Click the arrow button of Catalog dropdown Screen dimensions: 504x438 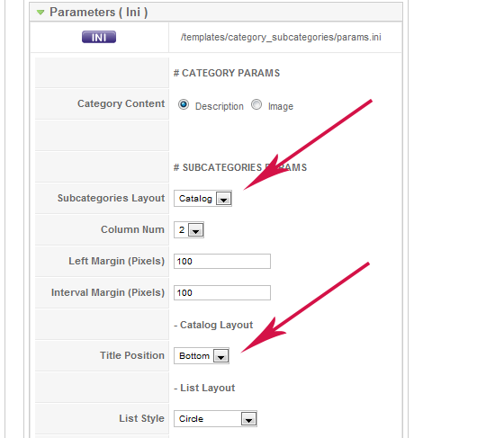click(224, 199)
